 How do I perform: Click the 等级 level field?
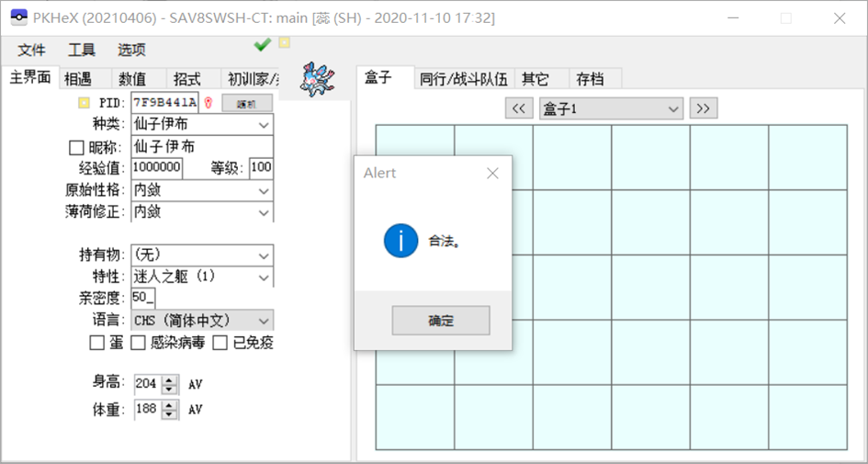pos(261,168)
